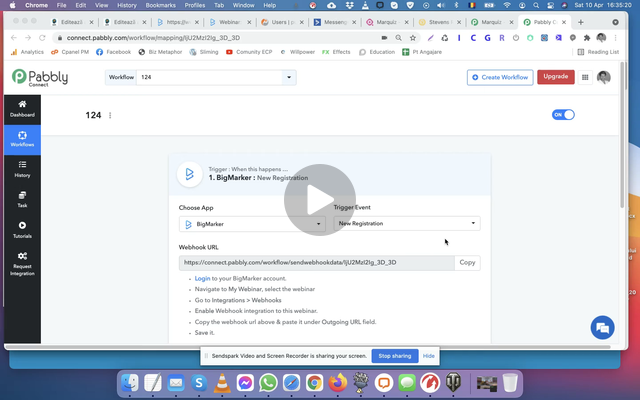Open WhatsApp from the Dock
The image size is (640, 400).
pyautogui.click(x=268, y=383)
